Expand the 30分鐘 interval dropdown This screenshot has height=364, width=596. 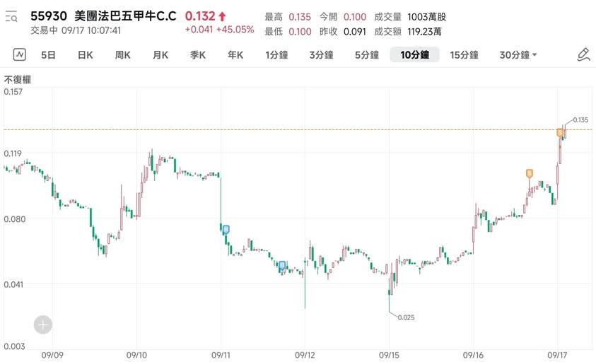click(x=518, y=54)
